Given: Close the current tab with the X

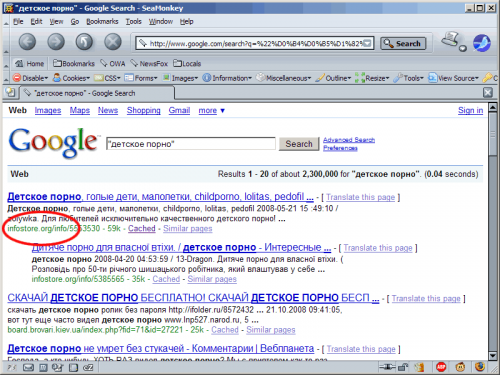Looking at the screenshot, I should tap(488, 92).
